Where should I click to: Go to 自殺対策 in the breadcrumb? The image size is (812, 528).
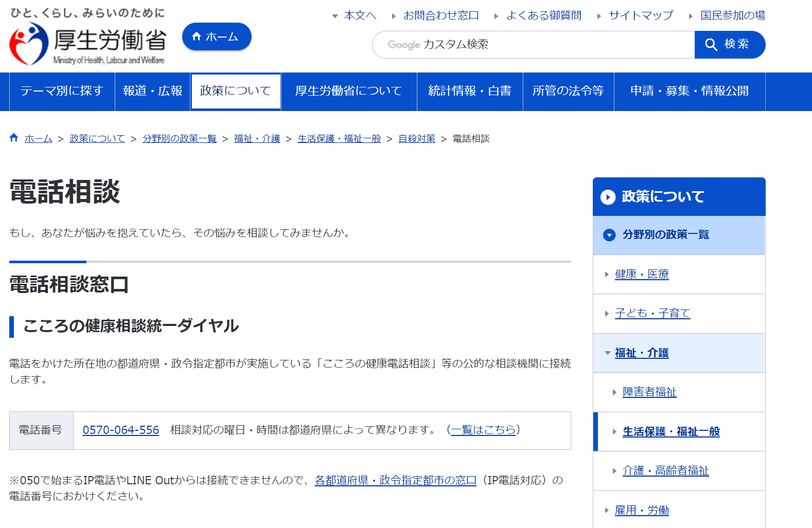coord(417,139)
